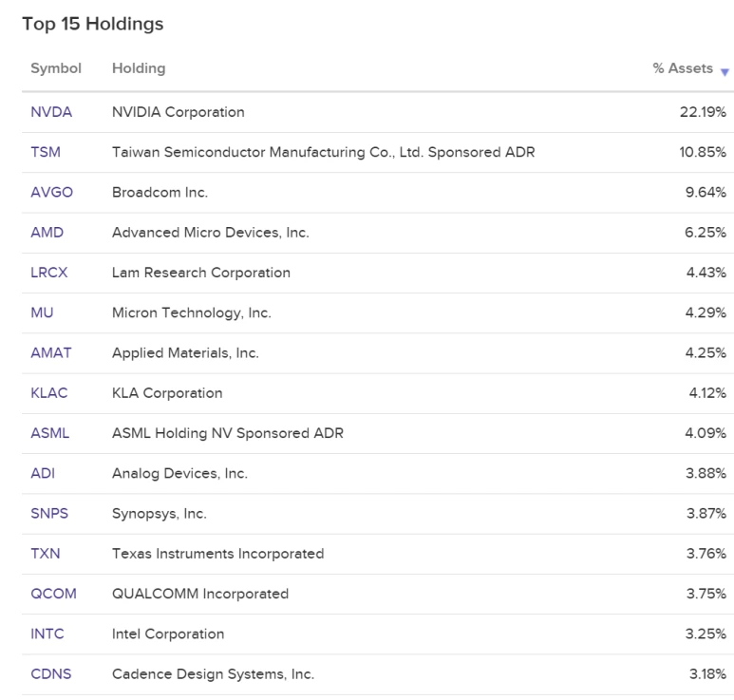Click the % Assets sort arrow icon
The height and width of the screenshot is (700, 734).
[725, 72]
